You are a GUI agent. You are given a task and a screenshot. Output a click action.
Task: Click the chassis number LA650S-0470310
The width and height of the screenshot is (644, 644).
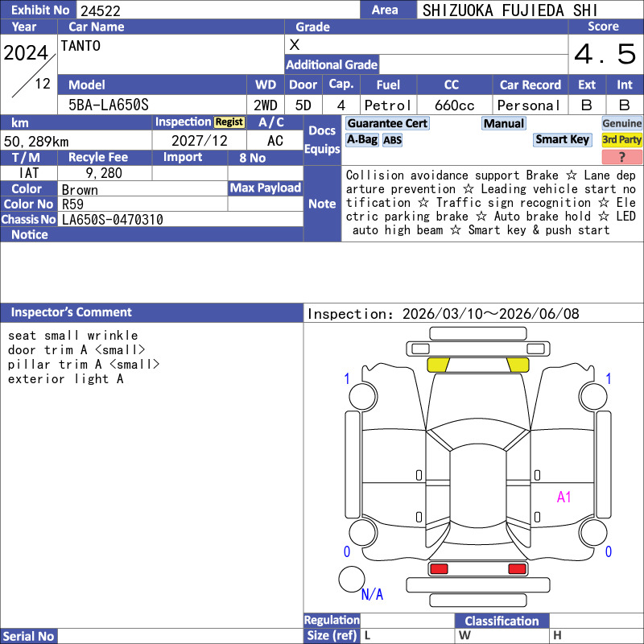pyautogui.click(x=113, y=220)
